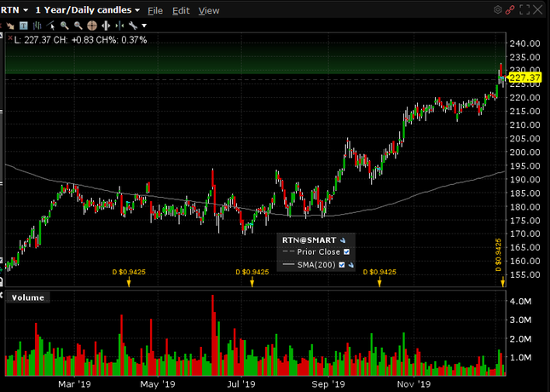The width and height of the screenshot is (550, 392).
Task: Maximize the chart with the fullscreen icon
Action: tap(524, 10)
